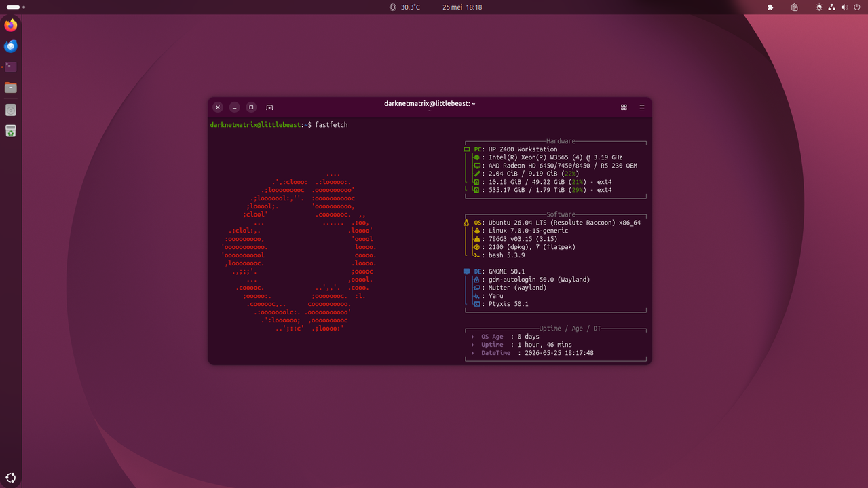Show the tab overview grid in terminal

624,107
